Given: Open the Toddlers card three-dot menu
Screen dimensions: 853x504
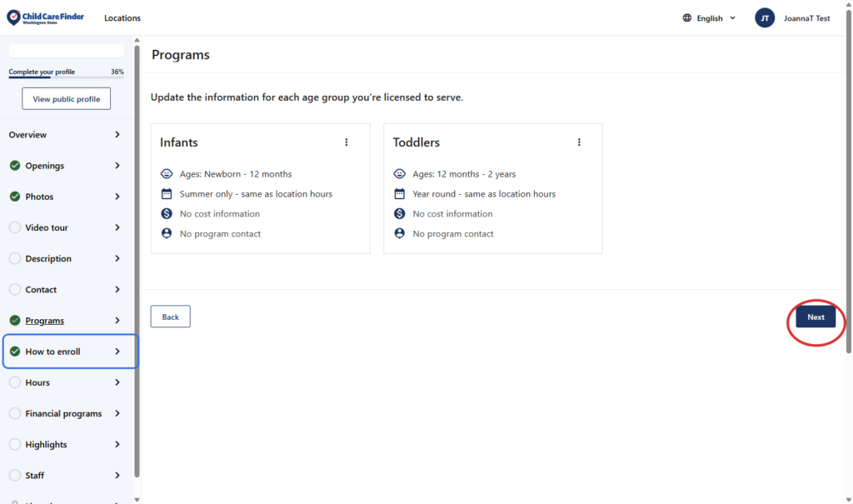Looking at the screenshot, I should coord(579,142).
